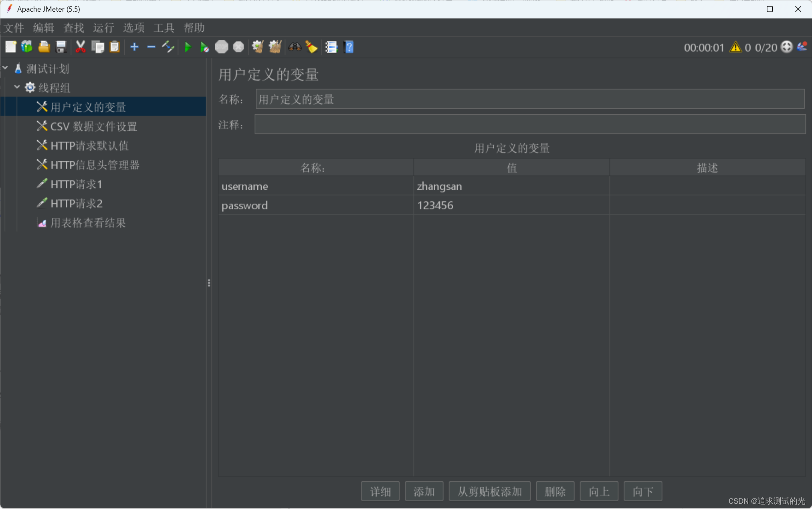Select 用户定义的变量 tree item
The image size is (812, 509).
point(88,107)
